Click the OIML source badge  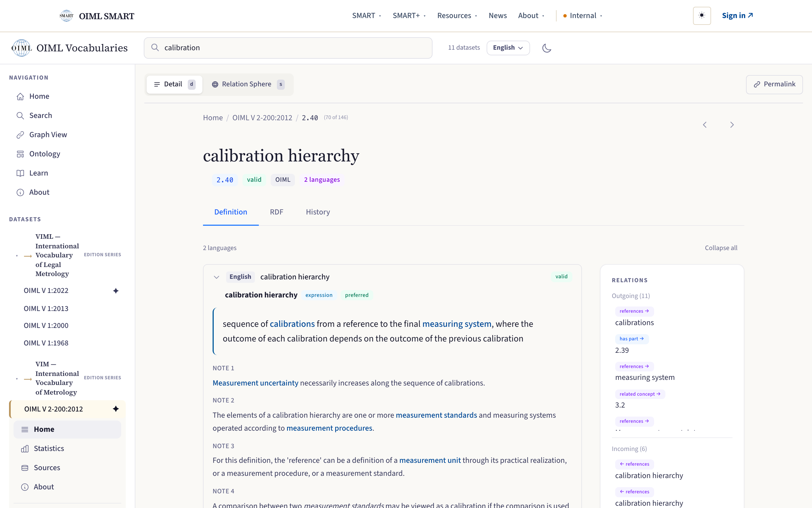pyautogui.click(x=283, y=180)
